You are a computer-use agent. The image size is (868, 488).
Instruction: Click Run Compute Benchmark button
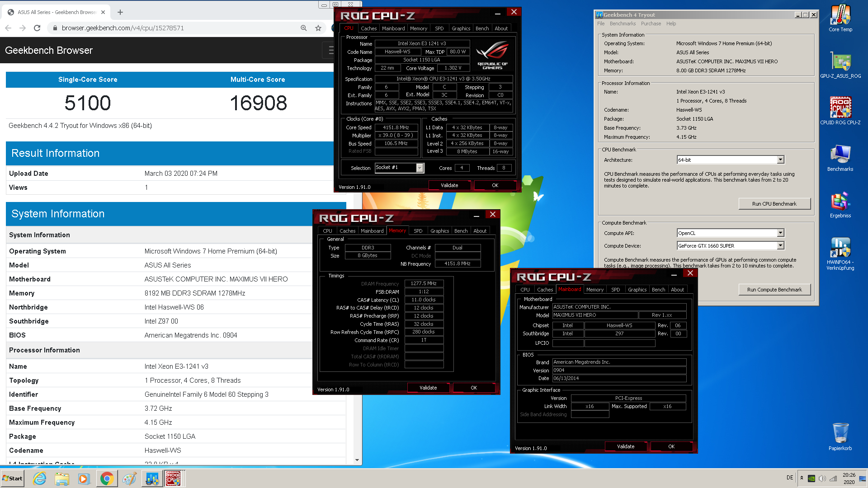774,290
